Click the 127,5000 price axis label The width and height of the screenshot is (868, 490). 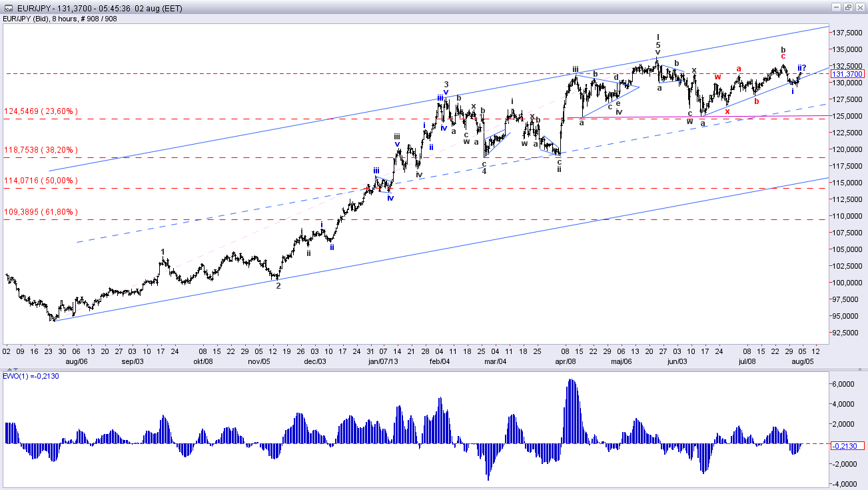(849, 99)
